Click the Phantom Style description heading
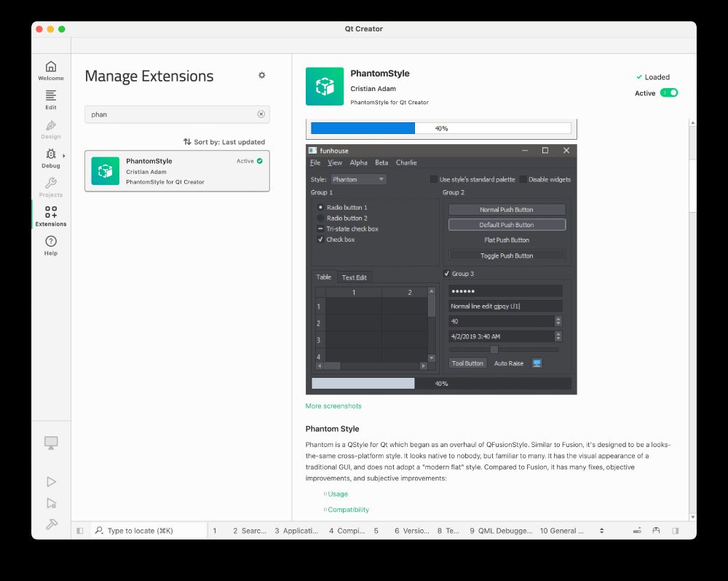 click(332, 429)
